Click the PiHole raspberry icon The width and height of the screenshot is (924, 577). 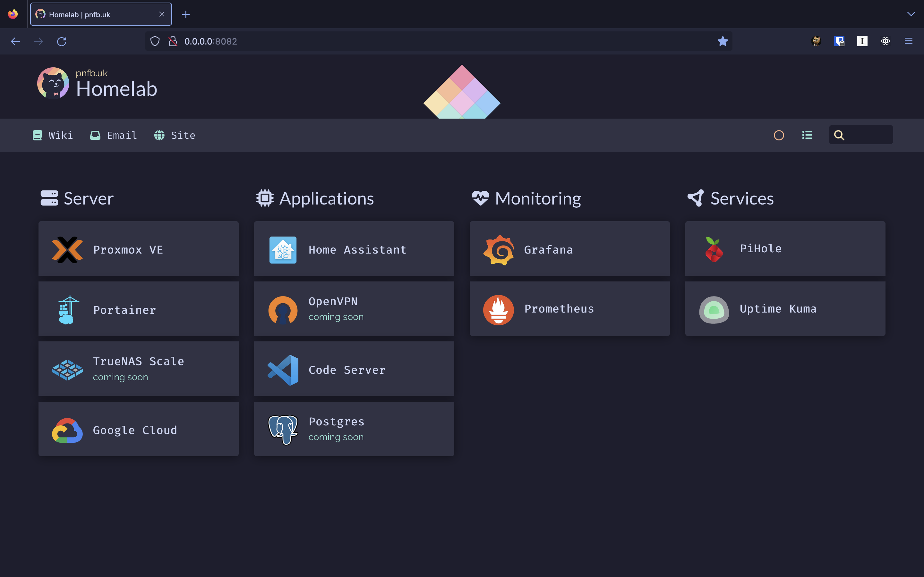click(x=714, y=250)
